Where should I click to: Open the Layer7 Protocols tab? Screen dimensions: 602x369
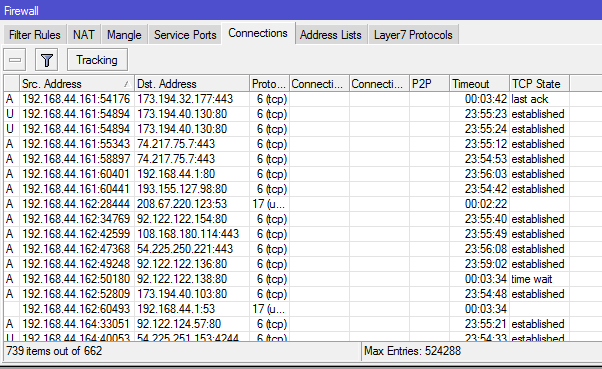413,35
